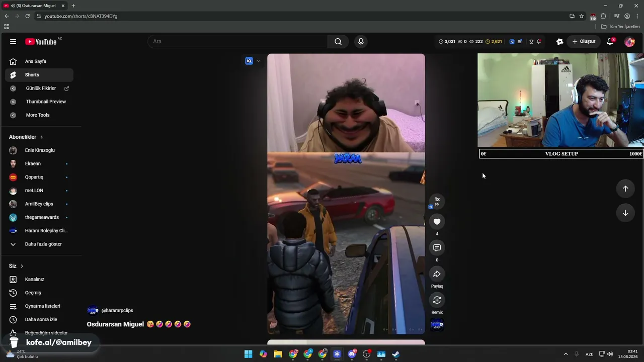Expand the Siz section
Screen dimensions: 644x362
point(16,266)
